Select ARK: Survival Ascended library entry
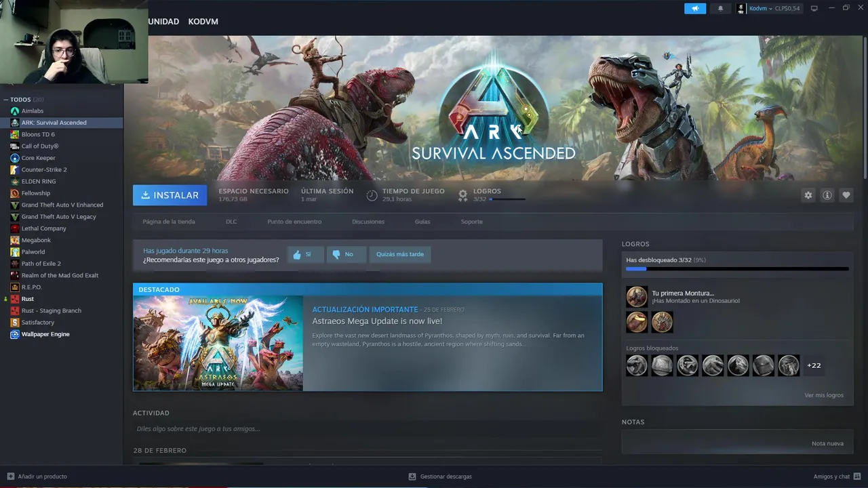 (x=62, y=123)
